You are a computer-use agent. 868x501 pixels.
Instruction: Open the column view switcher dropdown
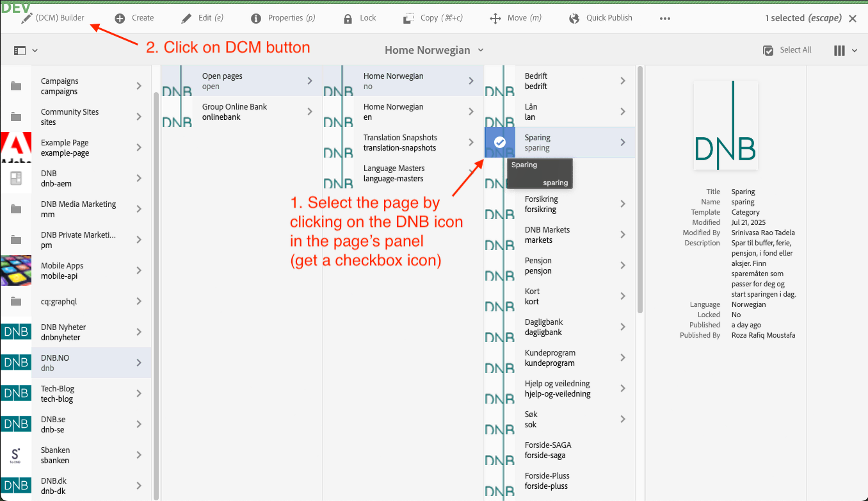[x=845, y=50]
